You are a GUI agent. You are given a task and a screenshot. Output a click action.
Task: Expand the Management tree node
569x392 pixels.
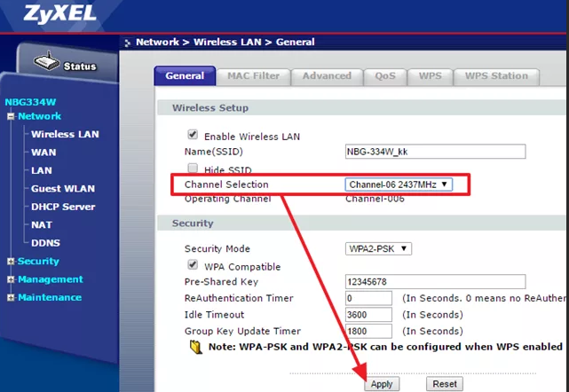click(11, 279)
